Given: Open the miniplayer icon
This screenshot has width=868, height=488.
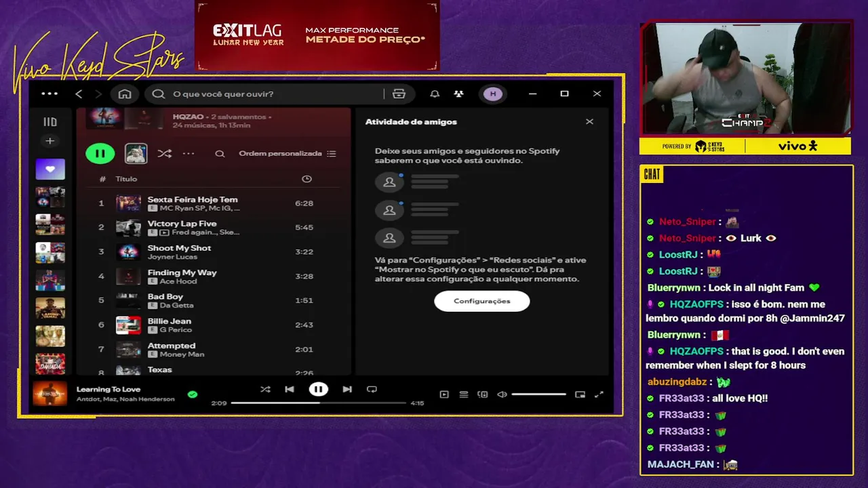Looking at the screenshot, I should (x=580, y=394).
